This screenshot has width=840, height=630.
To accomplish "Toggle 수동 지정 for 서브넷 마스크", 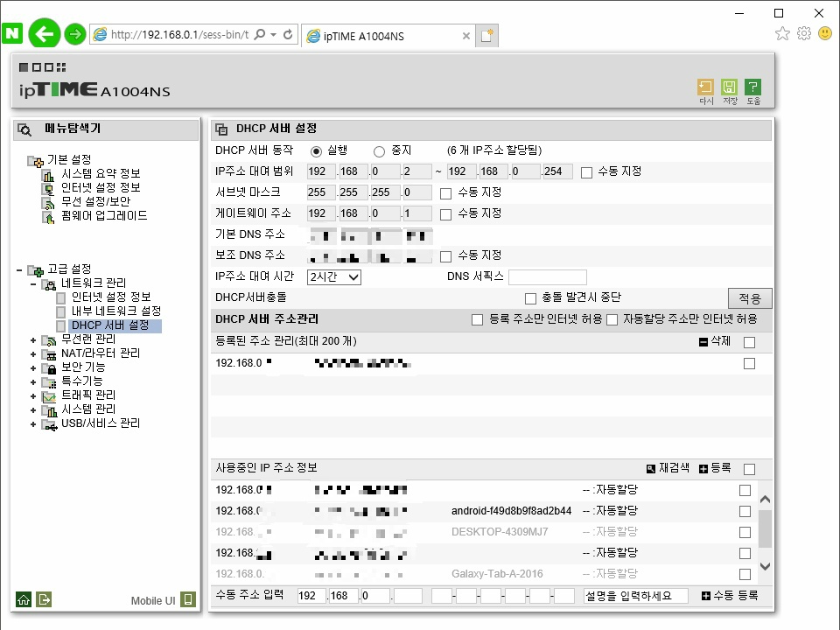I will pyautogui.click(x=445, y=193).
